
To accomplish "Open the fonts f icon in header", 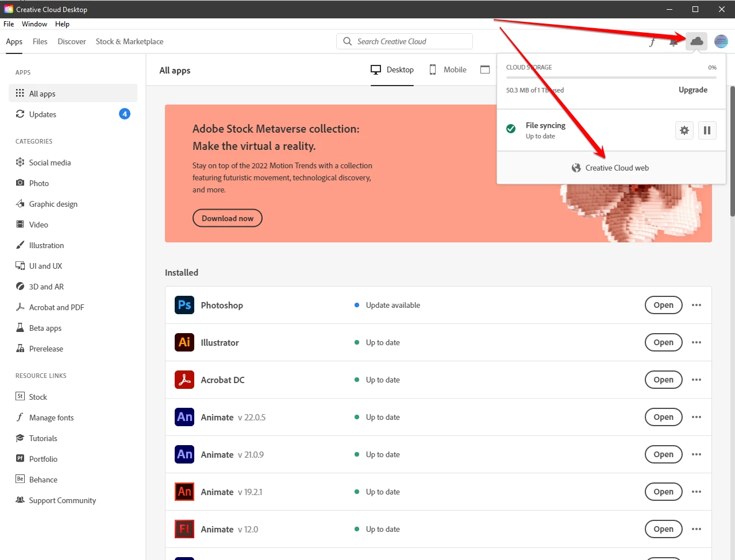I will click(x=652, y=41).
